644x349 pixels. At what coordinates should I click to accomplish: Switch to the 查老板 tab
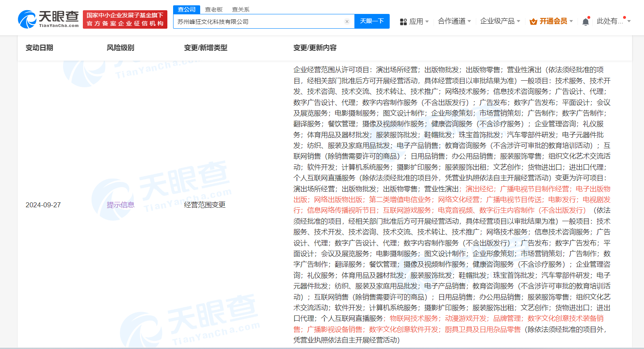[214, 9]
